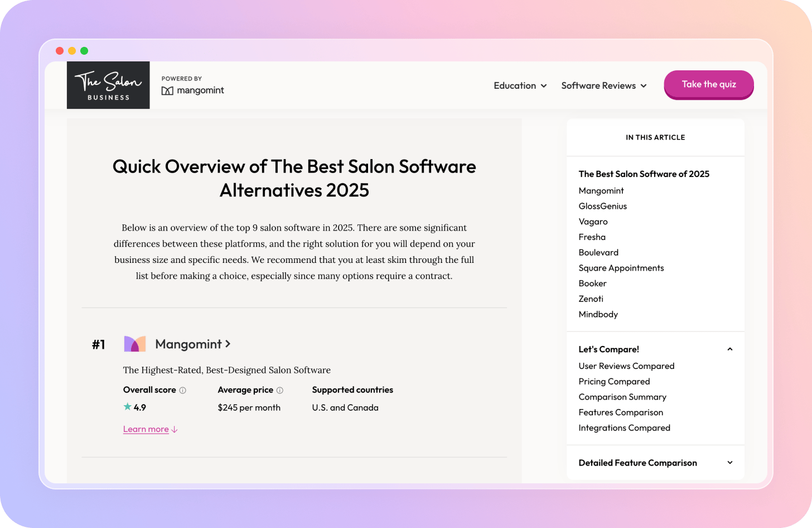Click the yellow window minimize dot
This screenshot has width=812, height=528.
point(72,51)
